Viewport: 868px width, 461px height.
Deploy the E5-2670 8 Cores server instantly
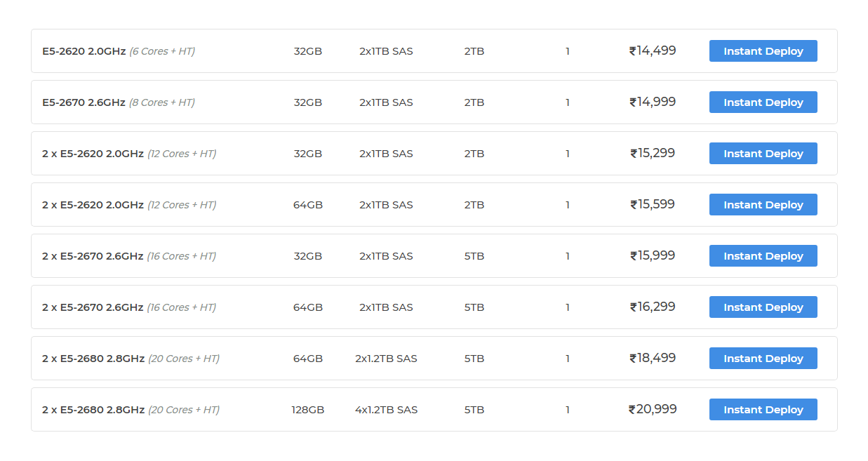763,102
